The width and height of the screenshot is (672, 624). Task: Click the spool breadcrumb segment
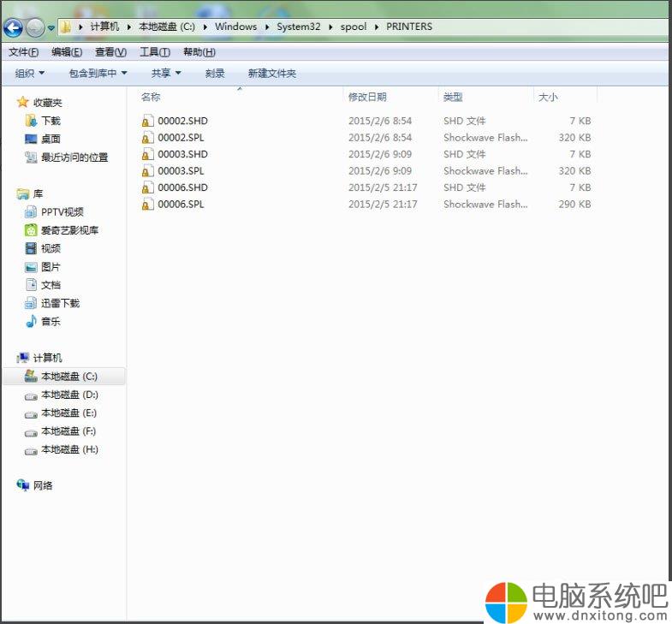pyautogui.click(x=354, y=27)
